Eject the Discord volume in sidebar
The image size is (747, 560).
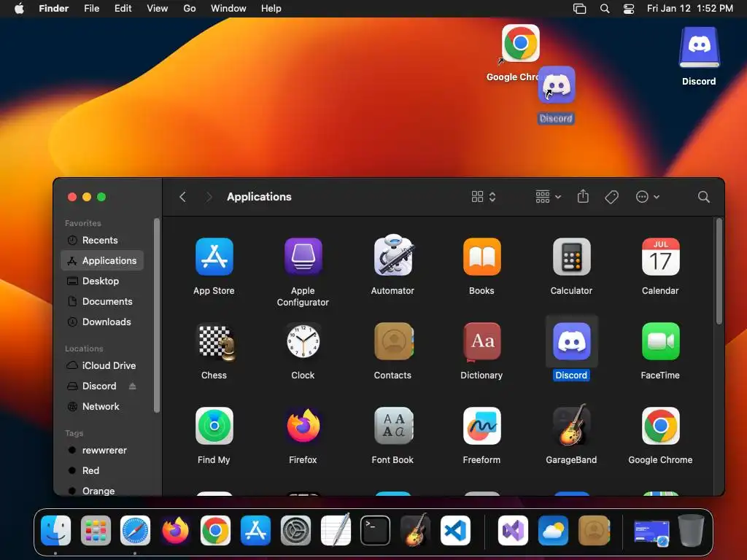(x=133, y=386)
